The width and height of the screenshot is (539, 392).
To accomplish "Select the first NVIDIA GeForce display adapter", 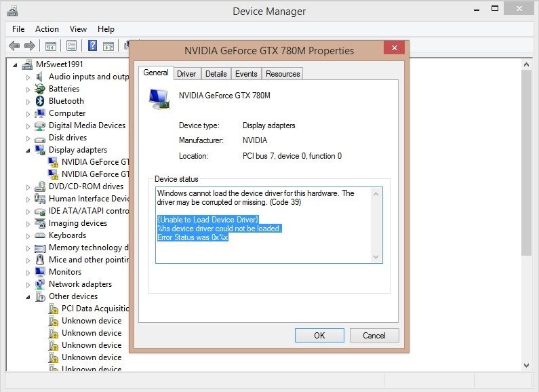I will (x=89, y=162).
